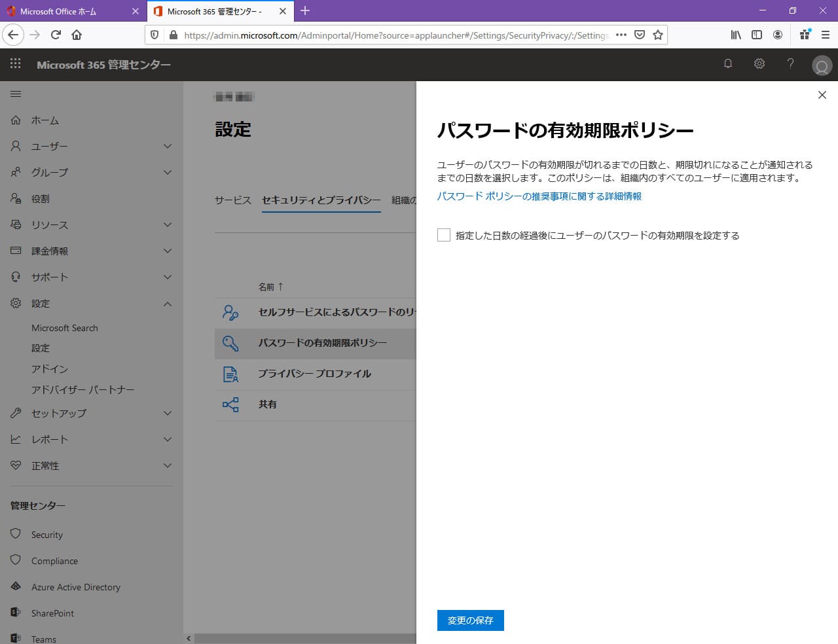838x644 pixels.
Task: Expand the ユーザー menu chevron
Action: pyautogui.click(x=168, y=146)
